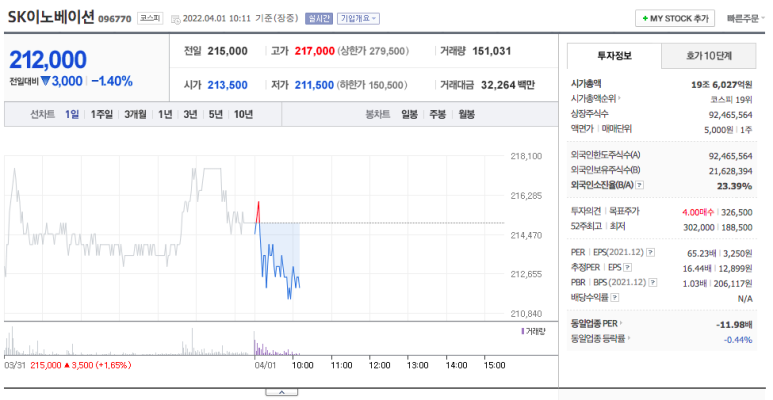Click the purple 거래량 legend marker
This screenshot has width=773, height=400.
tap(523, 331)
